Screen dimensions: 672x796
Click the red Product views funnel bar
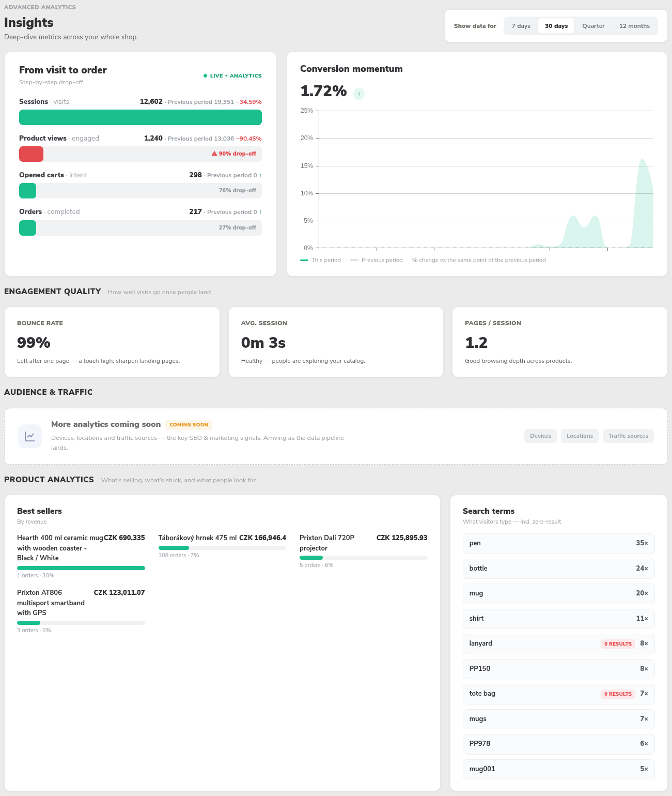pyautogui.click(x=31, y=154)
